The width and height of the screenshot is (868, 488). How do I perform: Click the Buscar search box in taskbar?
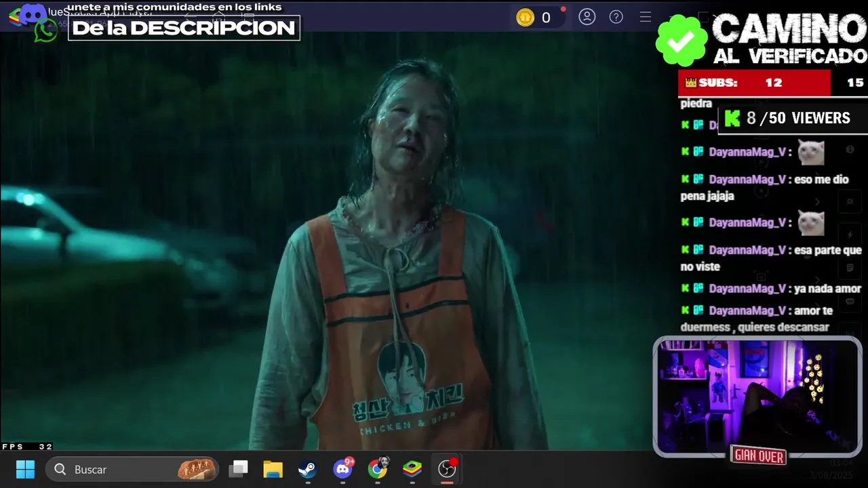132,469
